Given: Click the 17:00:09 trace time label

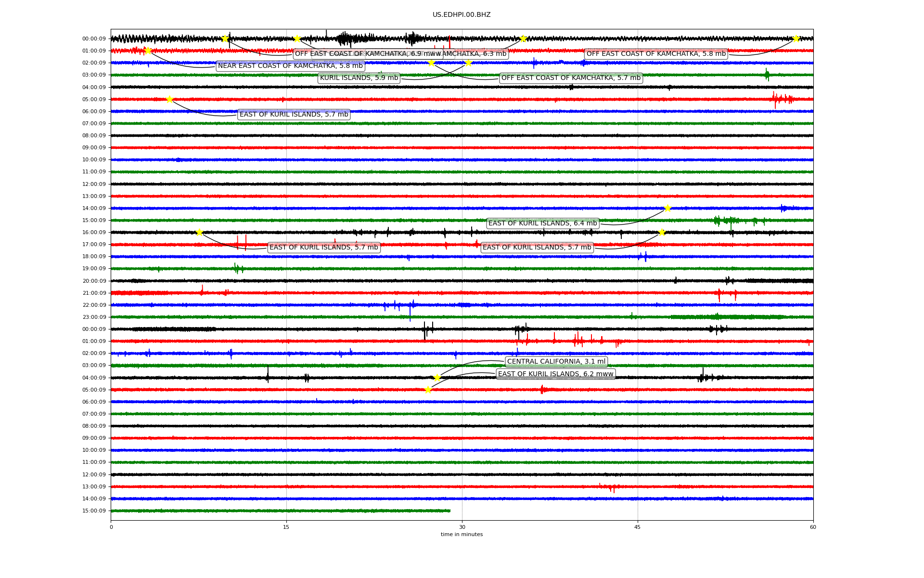Looking at the screenshot, I should pyautogui.click(x=94, y=245).
